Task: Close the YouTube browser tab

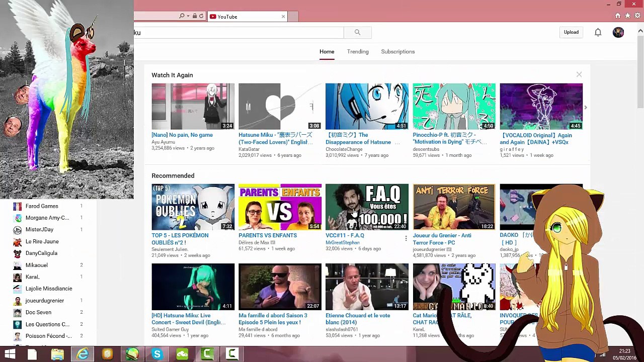Action: pos(283,17)
